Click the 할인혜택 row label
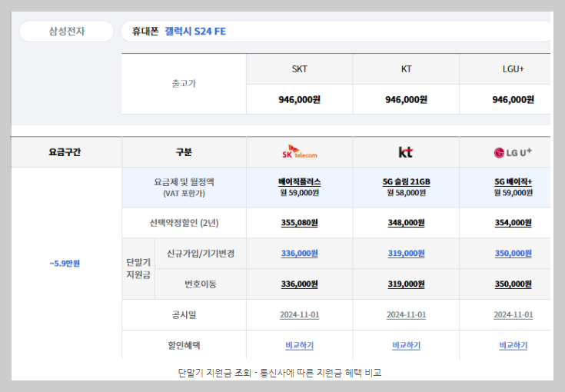The image size is (565, 392). [x=184, y=346]
